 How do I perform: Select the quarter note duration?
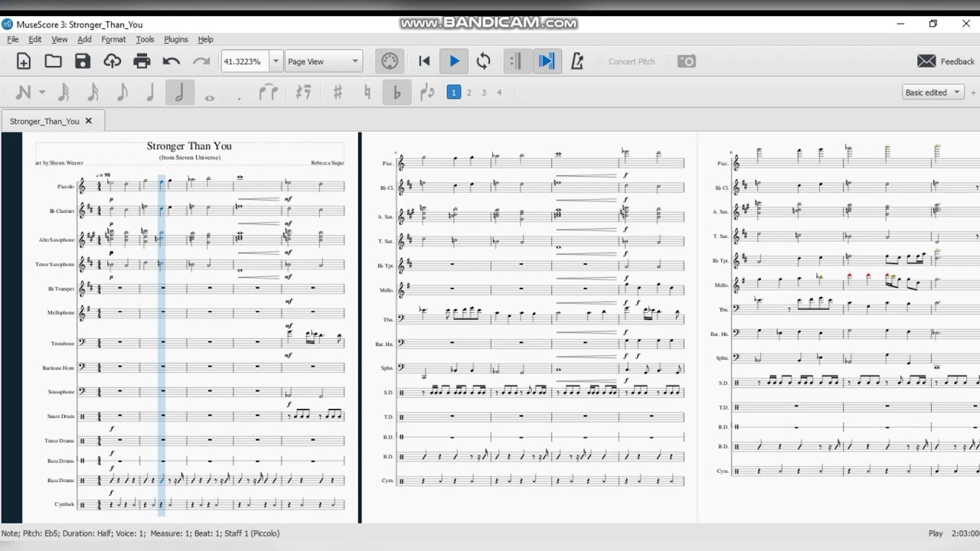tap(151, 93)
